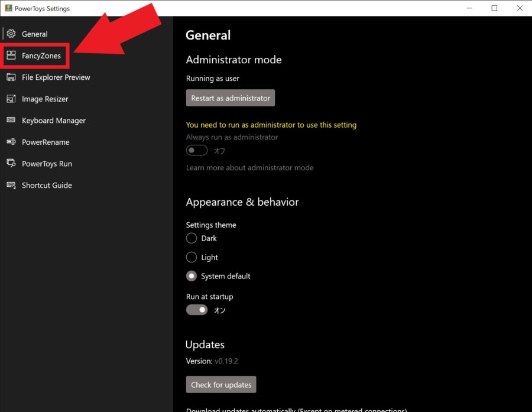Click the PowerToys app icon in title bar
This screenshot has height=412, width=532.
click(8, 8)
